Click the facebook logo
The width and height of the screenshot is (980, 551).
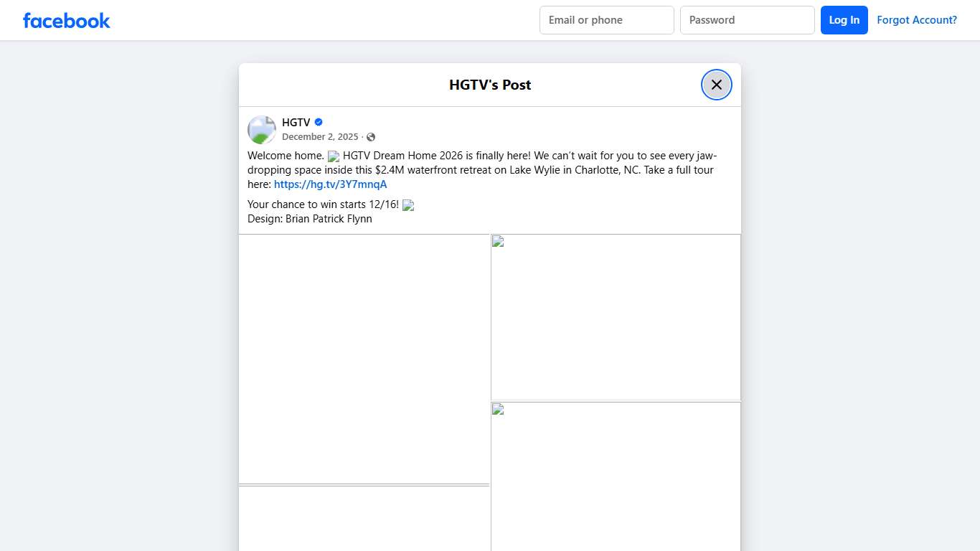click(x=66, y=20)
